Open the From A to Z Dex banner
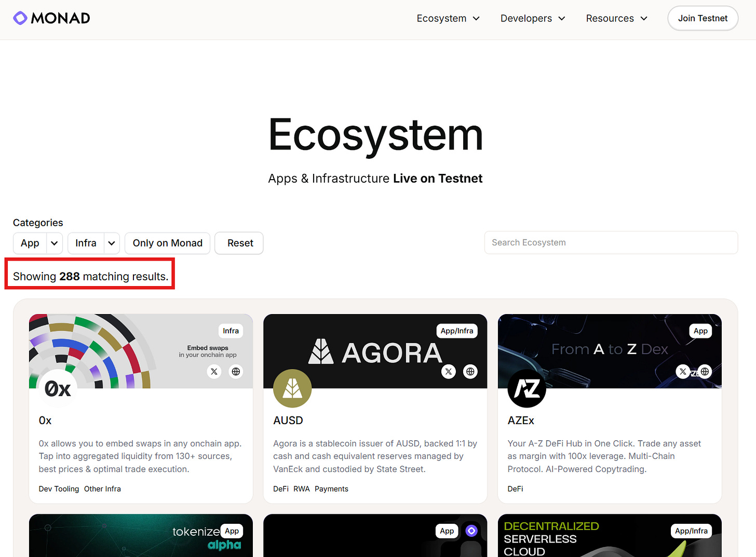756x557 pixels. (610, 351)
